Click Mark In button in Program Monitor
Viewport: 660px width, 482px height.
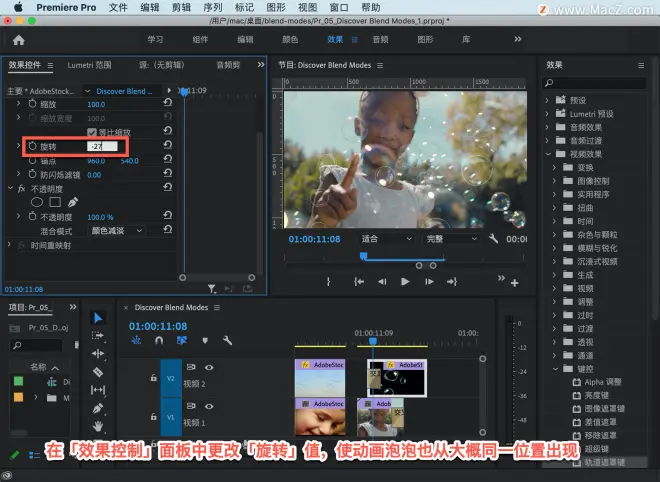point(329,282)
